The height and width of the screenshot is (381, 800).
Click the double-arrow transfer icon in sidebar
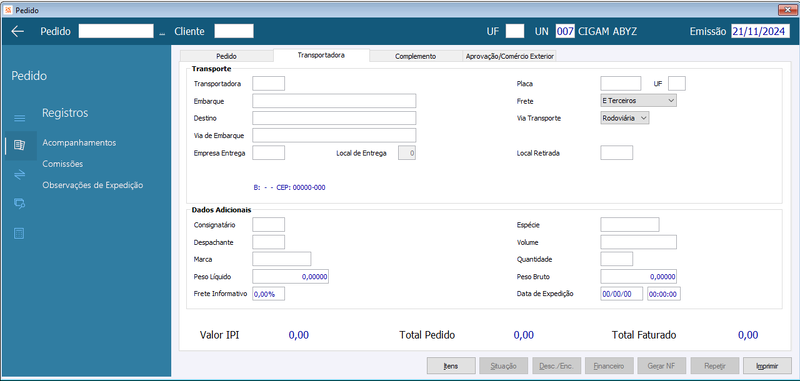(19, 174)
